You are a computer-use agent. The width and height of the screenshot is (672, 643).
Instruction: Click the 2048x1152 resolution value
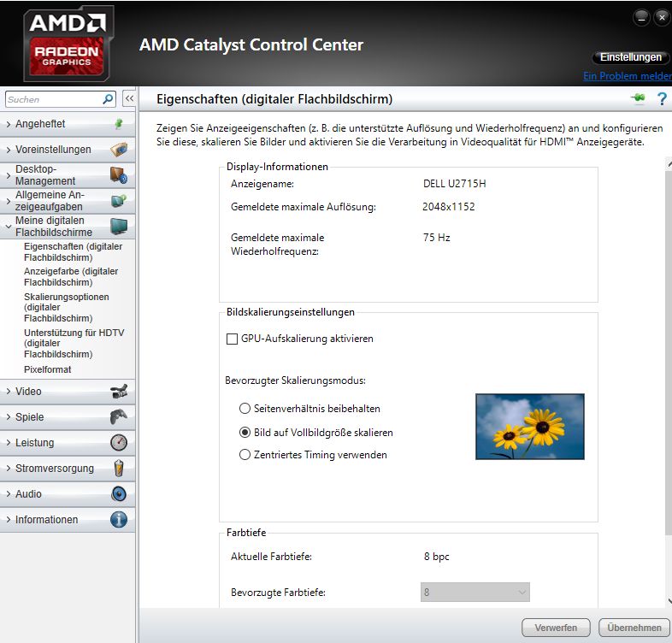448,207
